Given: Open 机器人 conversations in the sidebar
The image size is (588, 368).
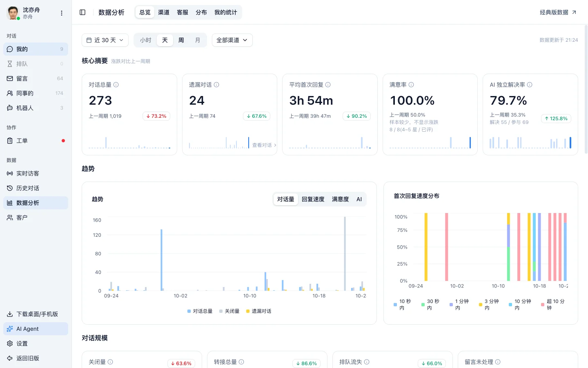Looking at the screenshot, I should click(x=36, y=108).
